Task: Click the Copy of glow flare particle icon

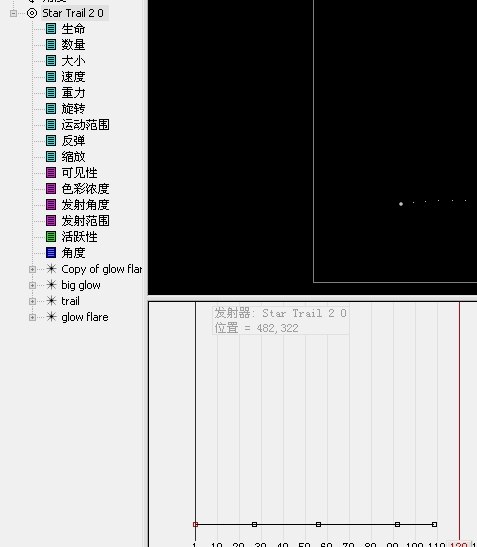Action: click(51, 269)
